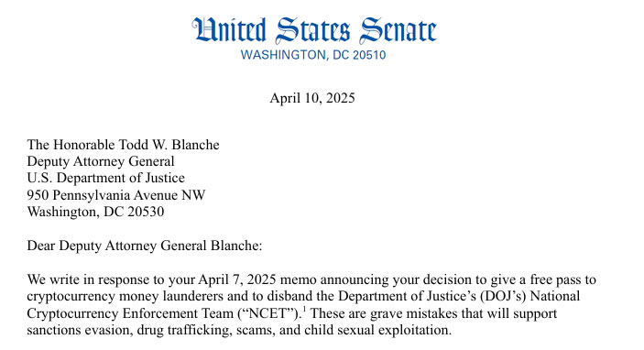Viewport: 644px width, 350px height.
Task: Click the phrase sanctions evasion
Action: 80,330
